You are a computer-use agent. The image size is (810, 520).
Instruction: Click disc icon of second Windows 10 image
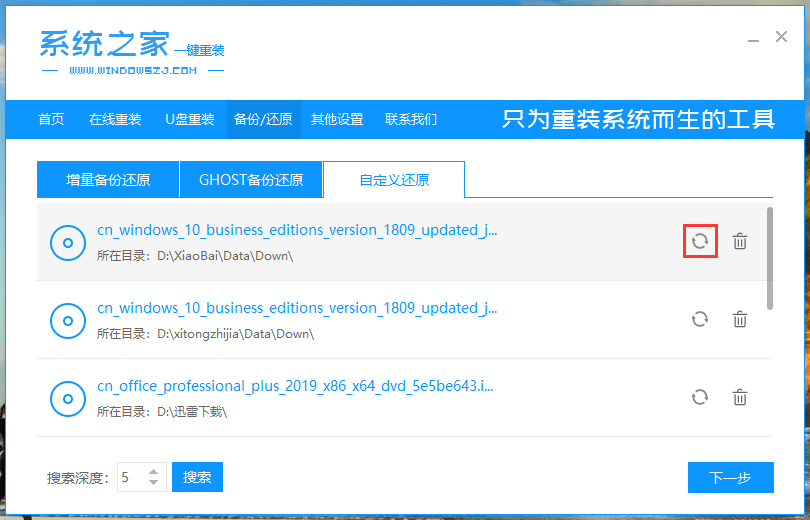click(x=68, y=320)
